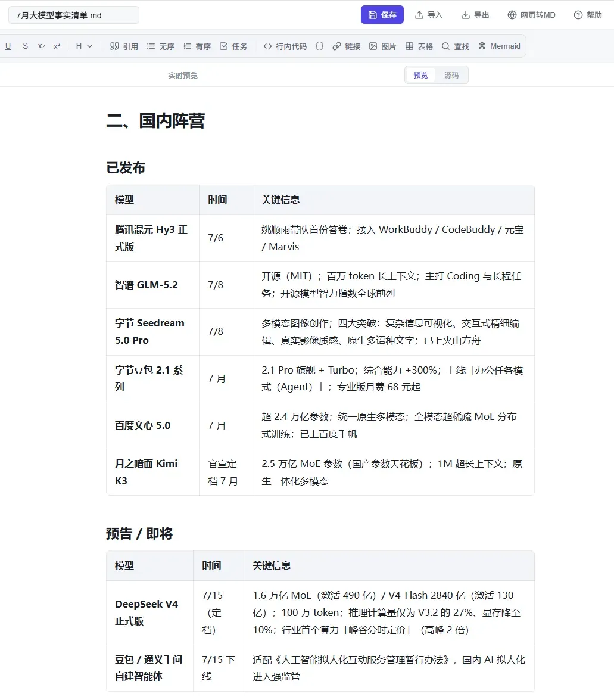Insert a Mermaid diagram

coord(499,46)
